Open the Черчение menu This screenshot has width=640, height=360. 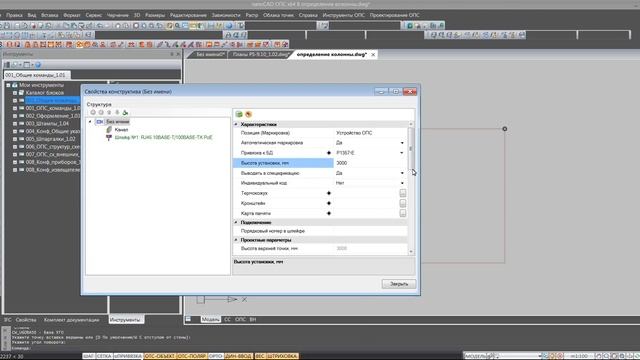click(x=118, y=15)
